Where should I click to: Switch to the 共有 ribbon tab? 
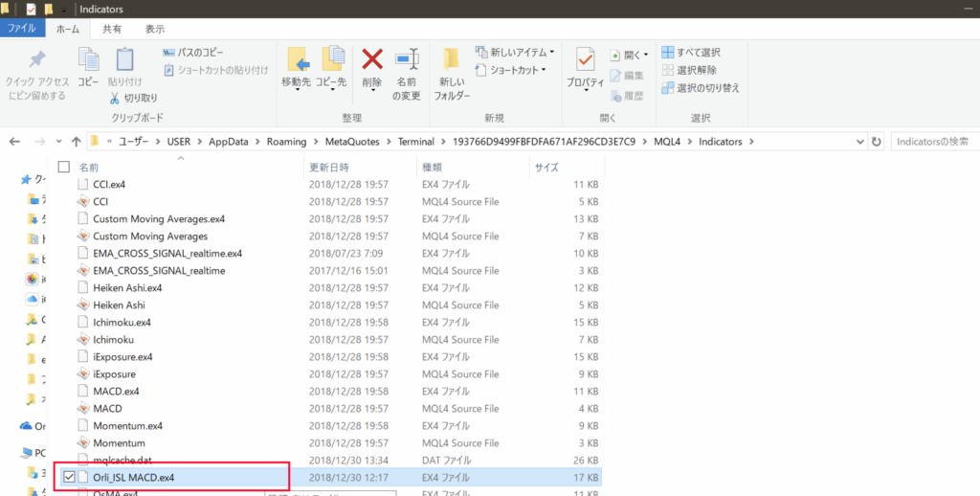click(112, 29)
